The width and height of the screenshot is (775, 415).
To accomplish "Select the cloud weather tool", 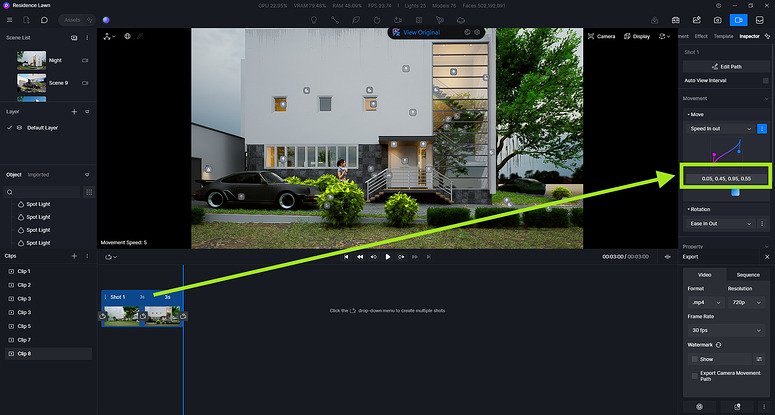I will [461, 20].
